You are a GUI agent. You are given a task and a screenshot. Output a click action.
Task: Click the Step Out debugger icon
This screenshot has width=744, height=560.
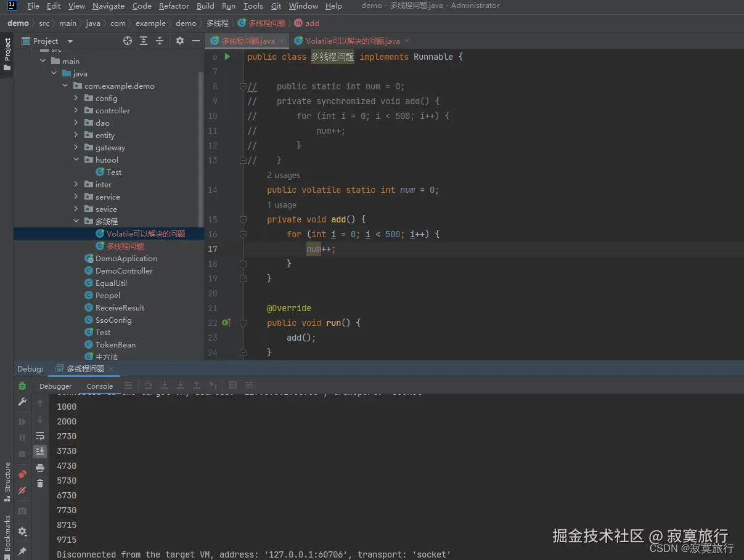pos(197,386)
